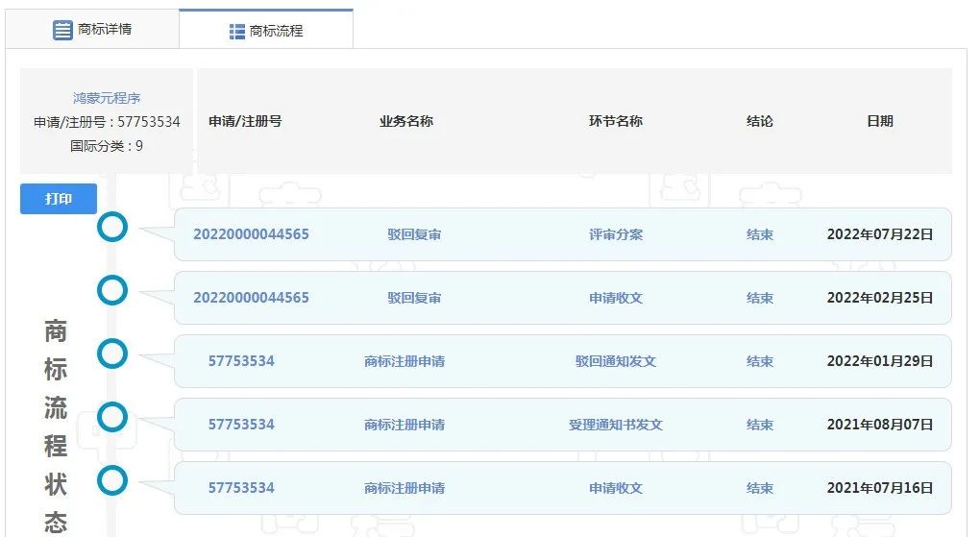Click 结束 status in 驳回通知发文 row
This screenshot has height=537, width=980.
tap(759, 361)
